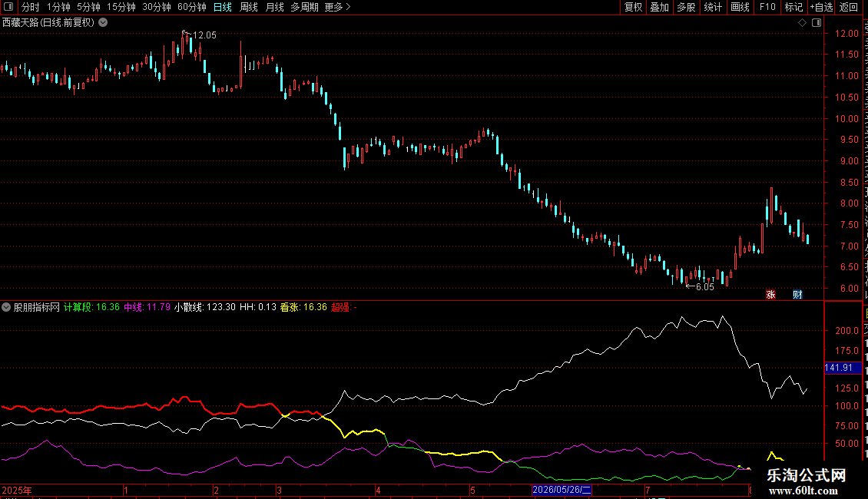The image size is (868, 499).
Task: Expand the 更多 periods menu
Action: tap(337, 7)
